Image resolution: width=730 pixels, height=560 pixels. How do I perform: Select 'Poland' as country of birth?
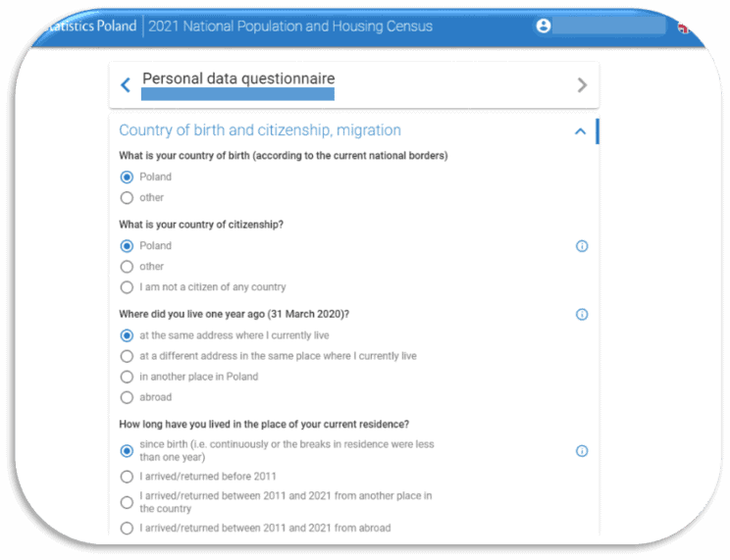click(x=127, y=178)
